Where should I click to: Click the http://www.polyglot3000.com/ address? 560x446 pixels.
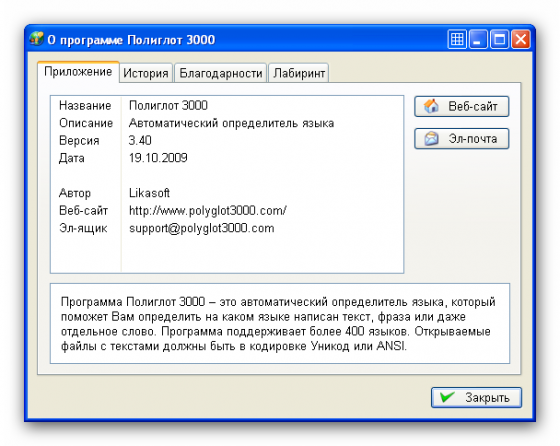(x=208, y=211)
